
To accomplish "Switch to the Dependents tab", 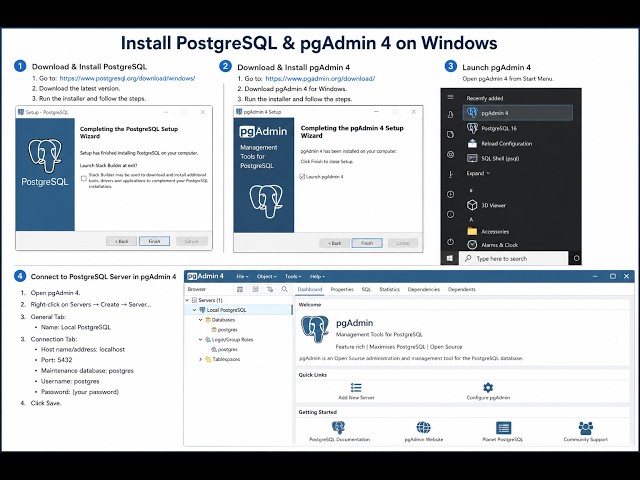I will pos(462,289).
